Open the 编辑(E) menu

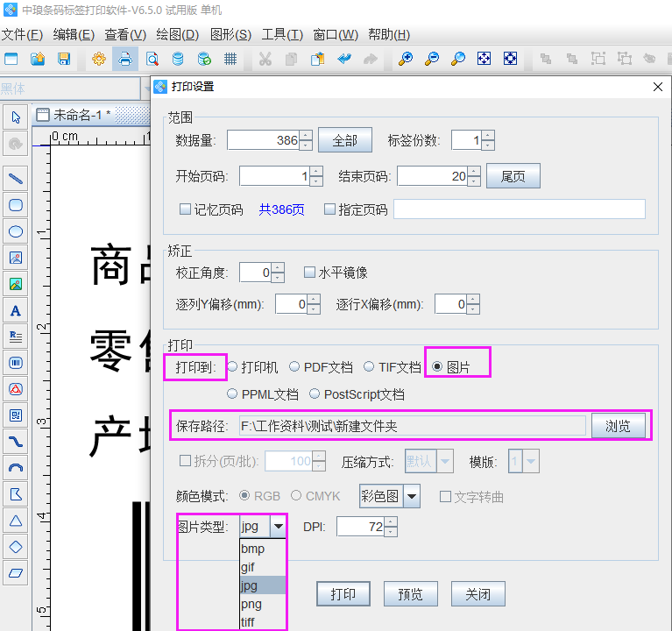click(74, 34)
